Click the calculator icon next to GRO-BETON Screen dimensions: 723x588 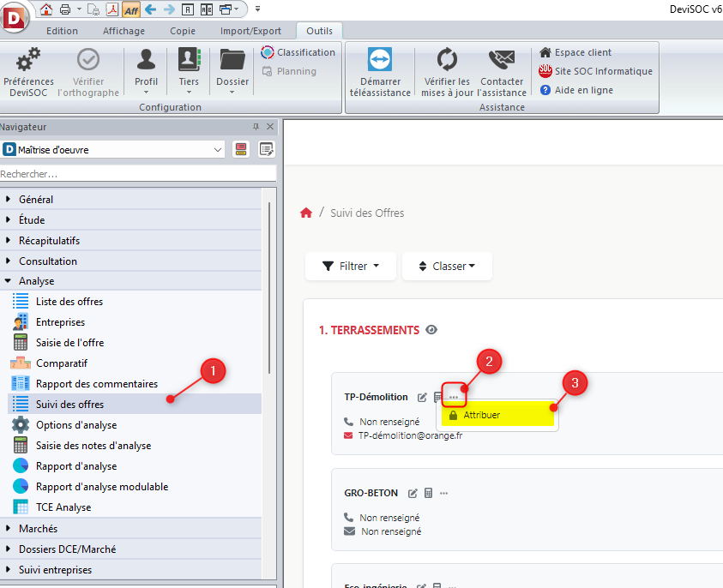click(x=428, y=494)
